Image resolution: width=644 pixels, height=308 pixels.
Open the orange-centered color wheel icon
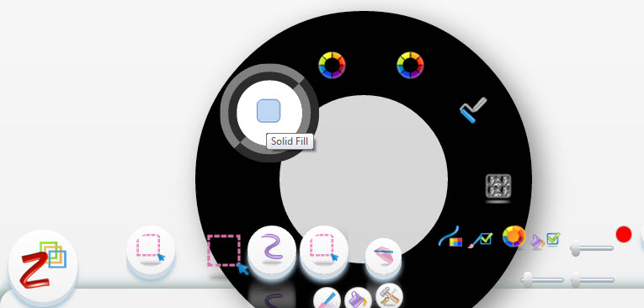pos(514,236)
